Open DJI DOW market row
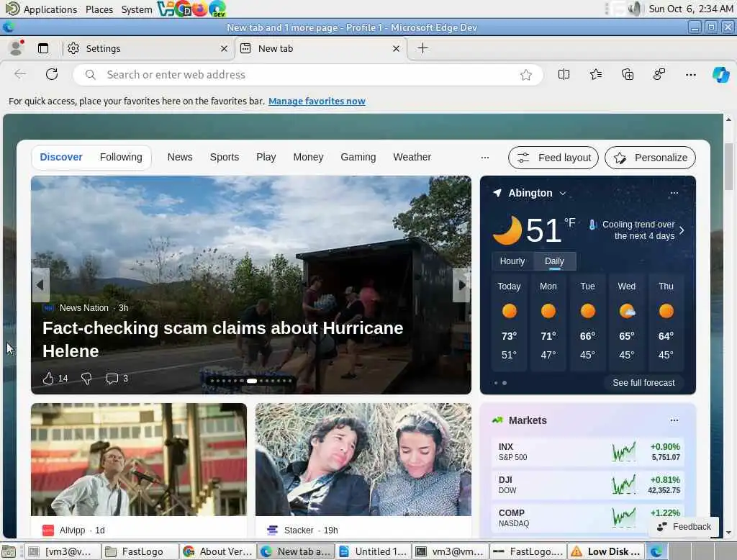Viewport: 737px width, 560px height. 587,484
